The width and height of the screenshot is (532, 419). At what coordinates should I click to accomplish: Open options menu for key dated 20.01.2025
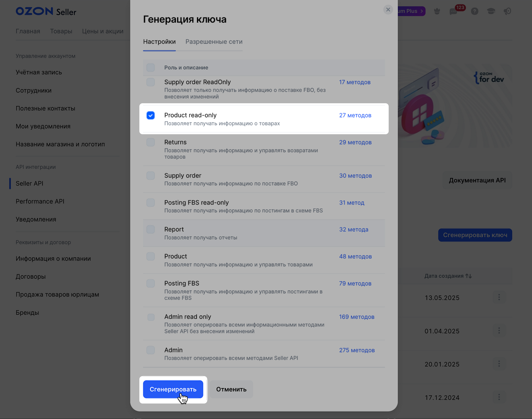pyautogui.click(x=499, y=364)
